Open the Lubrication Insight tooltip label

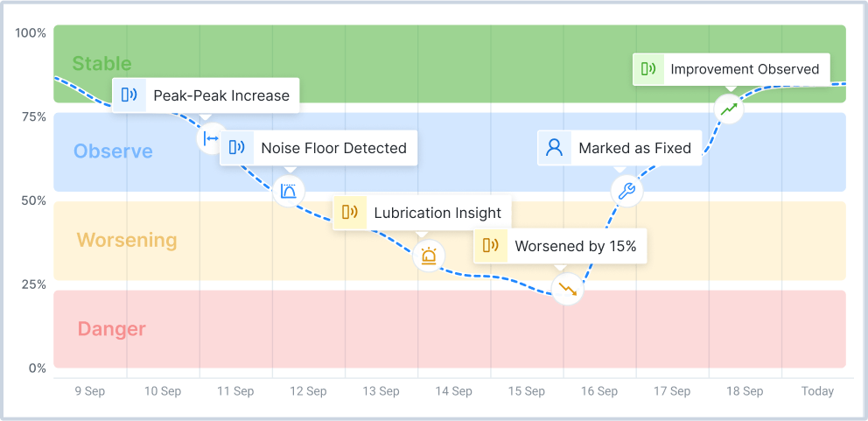pyautogui.click(x=437, y=213)
